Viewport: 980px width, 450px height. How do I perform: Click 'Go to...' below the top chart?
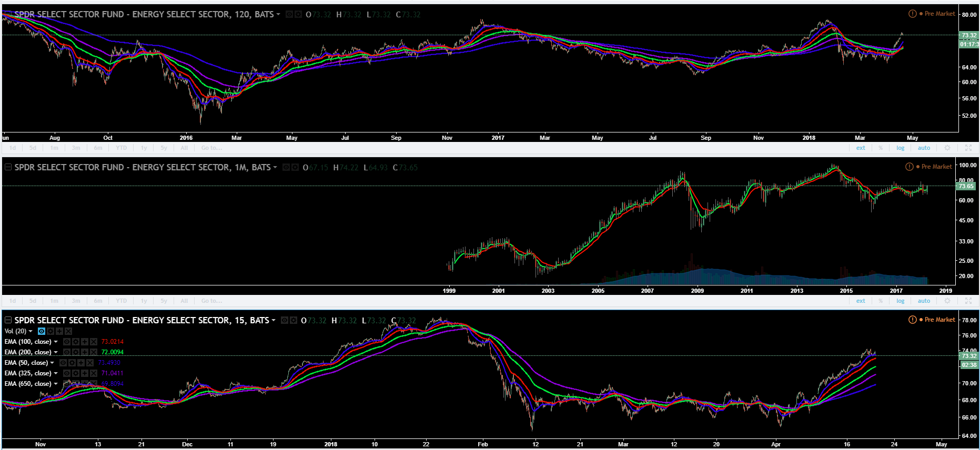211,148
